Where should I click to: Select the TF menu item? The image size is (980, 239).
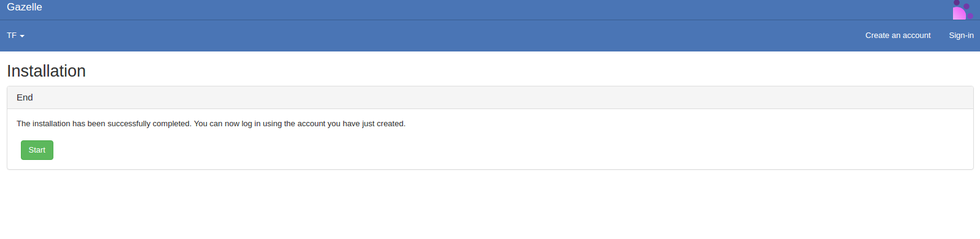(15, 36)
